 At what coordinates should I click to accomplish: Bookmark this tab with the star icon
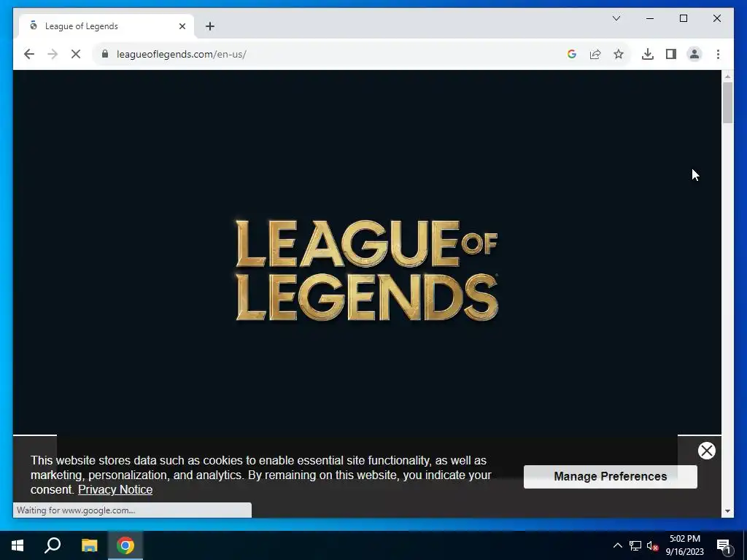(619, 54)
